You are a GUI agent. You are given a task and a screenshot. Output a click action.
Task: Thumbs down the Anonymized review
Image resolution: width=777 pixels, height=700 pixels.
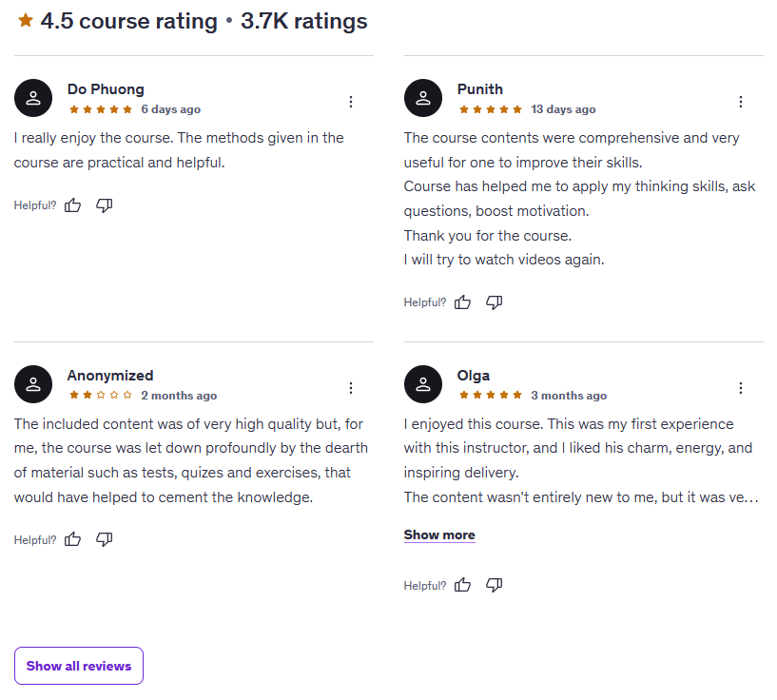pyautogui.click(x=105, y=539)
